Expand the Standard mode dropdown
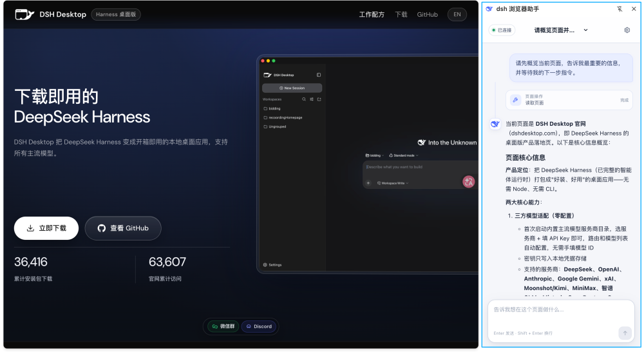This screenshot has height=352, width=644. point(404,155)
